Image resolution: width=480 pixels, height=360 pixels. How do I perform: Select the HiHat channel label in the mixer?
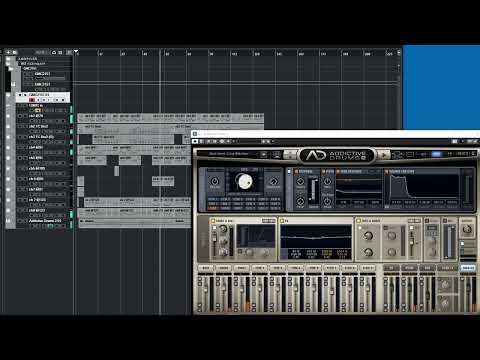[242, 268]
